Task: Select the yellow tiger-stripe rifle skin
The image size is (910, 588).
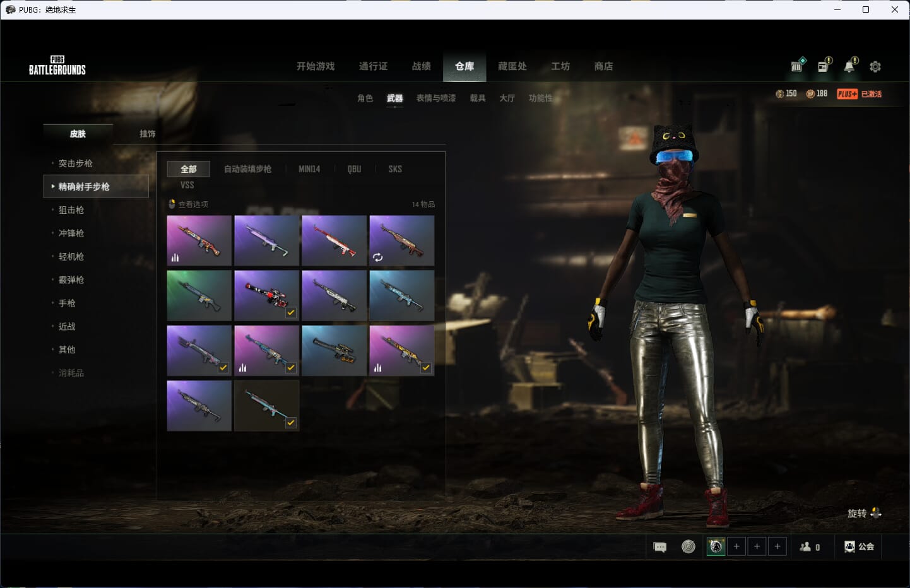Action: tap(402, 350)
